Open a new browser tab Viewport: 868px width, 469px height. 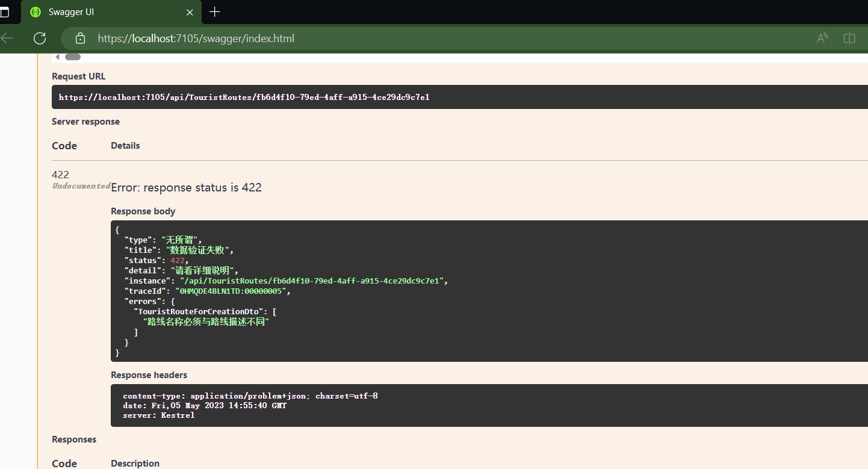tap(214, 12)
